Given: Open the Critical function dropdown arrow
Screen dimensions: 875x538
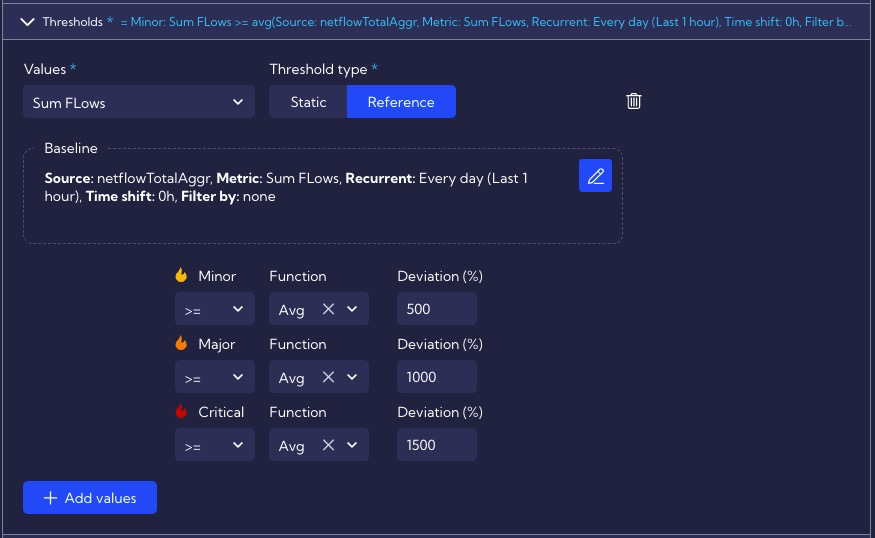Looking at the screenshot, I should 352,445.
